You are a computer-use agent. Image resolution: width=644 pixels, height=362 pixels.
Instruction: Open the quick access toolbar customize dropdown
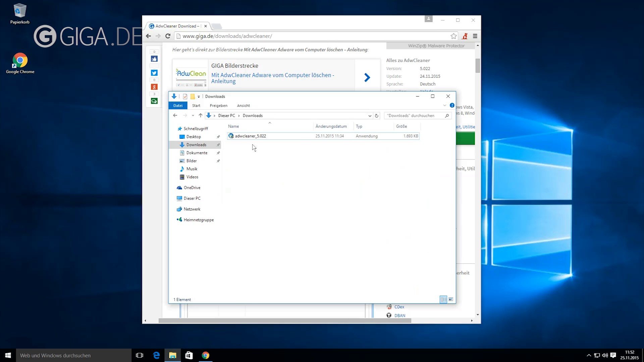tap(199, 97)
